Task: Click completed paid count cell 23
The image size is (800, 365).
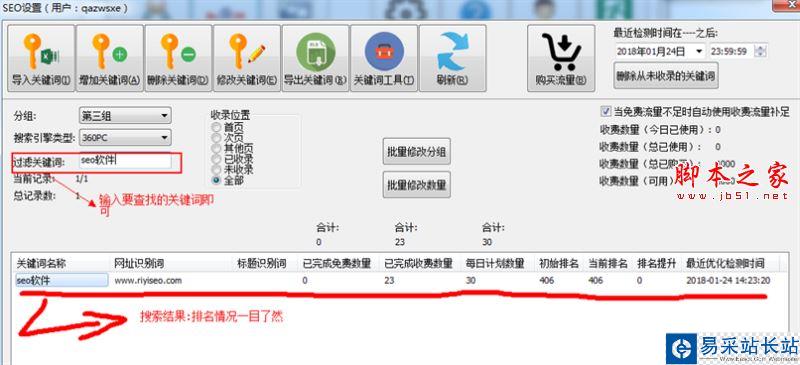Action: coord(389,280)
